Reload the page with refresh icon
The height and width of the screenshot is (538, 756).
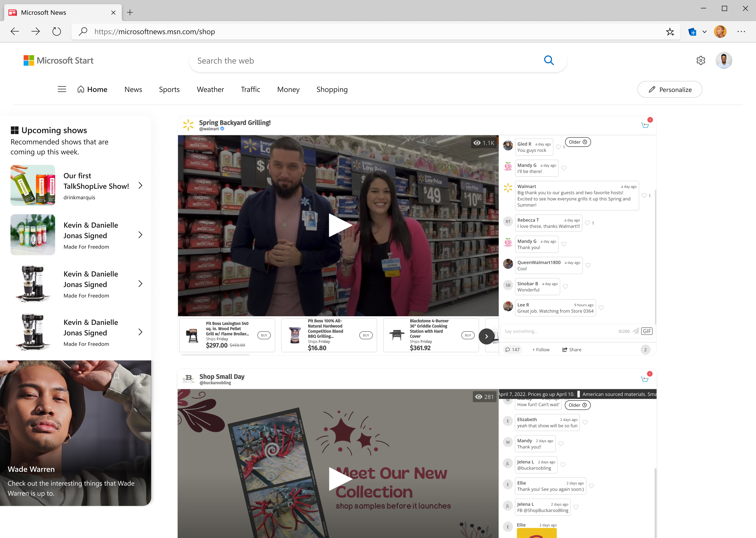click(x=57, y=32)
